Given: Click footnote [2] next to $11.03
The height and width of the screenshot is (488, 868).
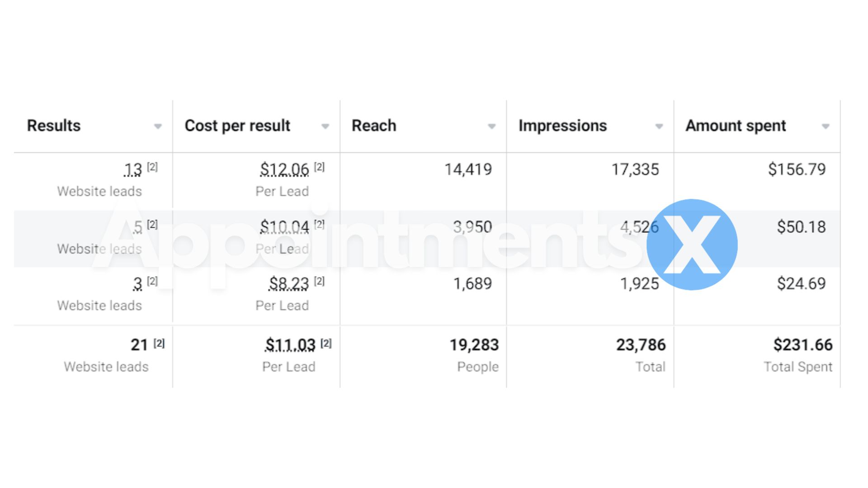Looking at the screenshot, I should point(326,343).
